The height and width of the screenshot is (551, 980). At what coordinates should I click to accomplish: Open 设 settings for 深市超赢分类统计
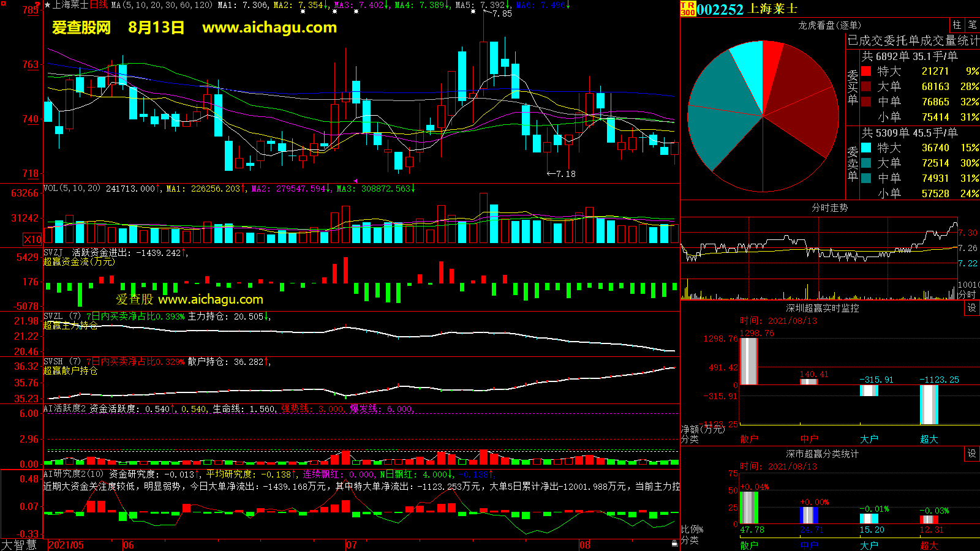(972, 454)
